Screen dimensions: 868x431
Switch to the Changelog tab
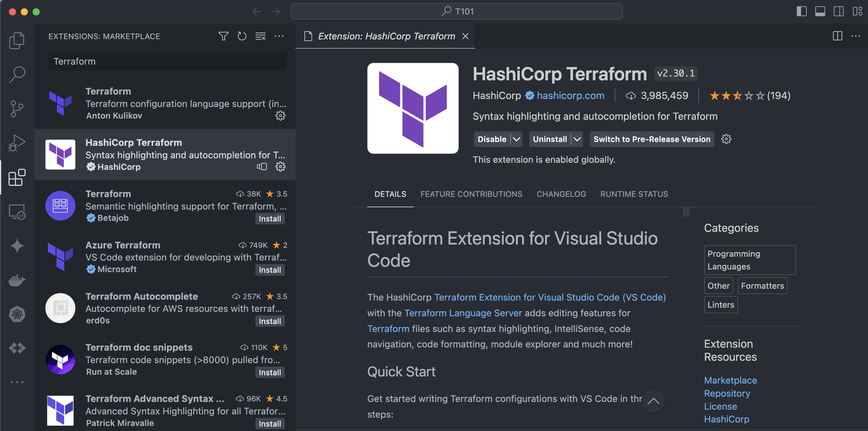click(561, 194)
